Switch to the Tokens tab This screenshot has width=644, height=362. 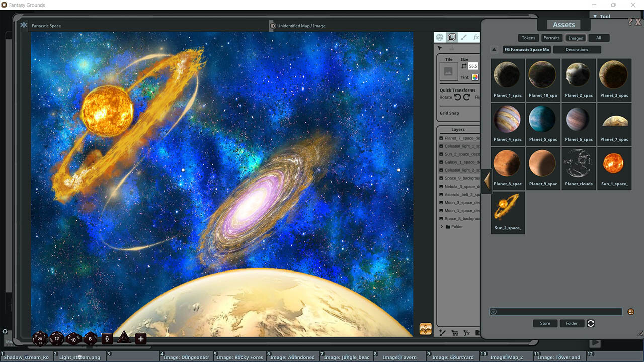click(528, 37)
